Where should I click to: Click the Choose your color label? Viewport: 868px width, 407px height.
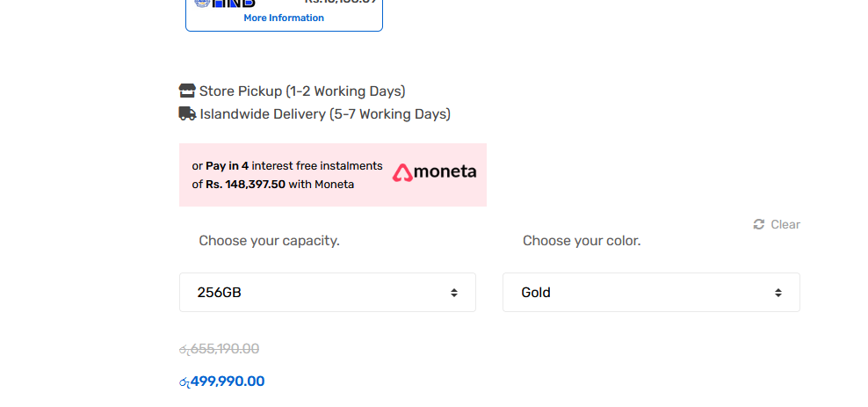point(582,241)
